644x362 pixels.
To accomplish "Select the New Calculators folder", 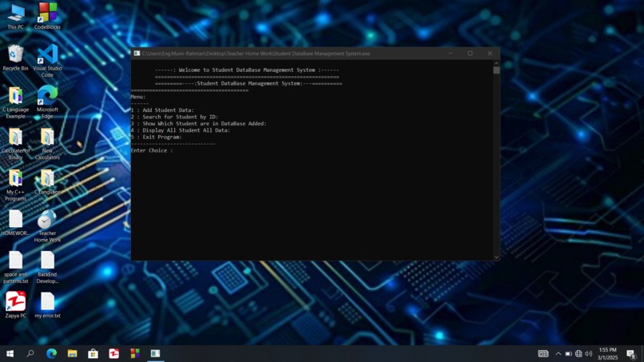I will 47,144.
